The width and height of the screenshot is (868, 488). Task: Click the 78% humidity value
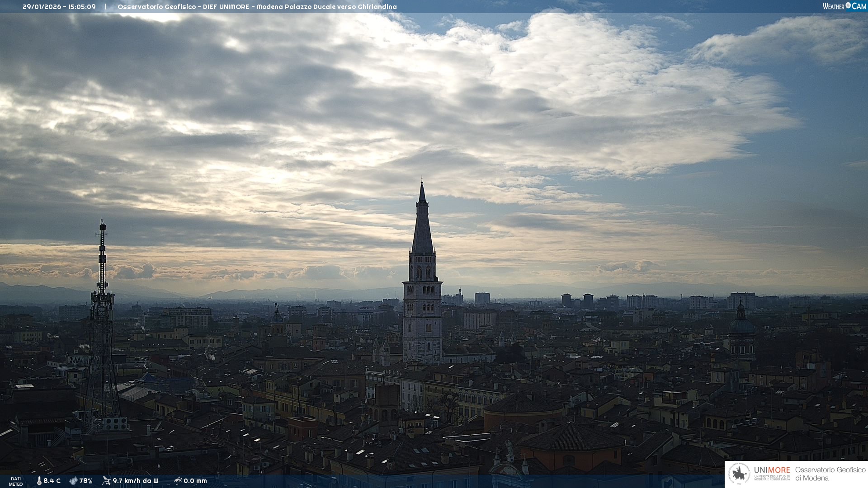[86, 481]
